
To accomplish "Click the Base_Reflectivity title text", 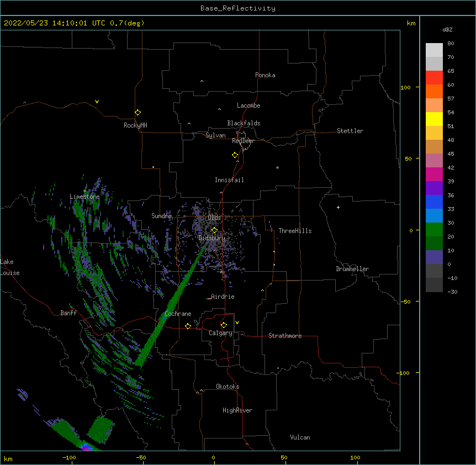I will [238, 8].
